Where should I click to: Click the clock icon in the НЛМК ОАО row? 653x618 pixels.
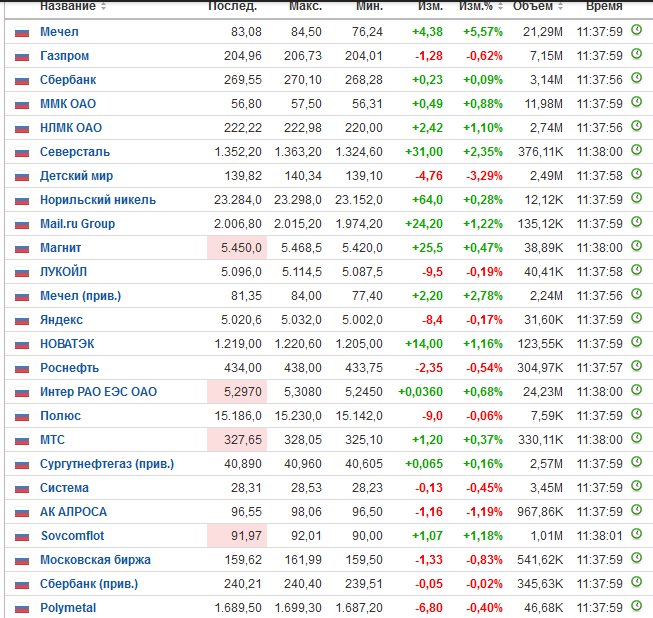(636, 126)
